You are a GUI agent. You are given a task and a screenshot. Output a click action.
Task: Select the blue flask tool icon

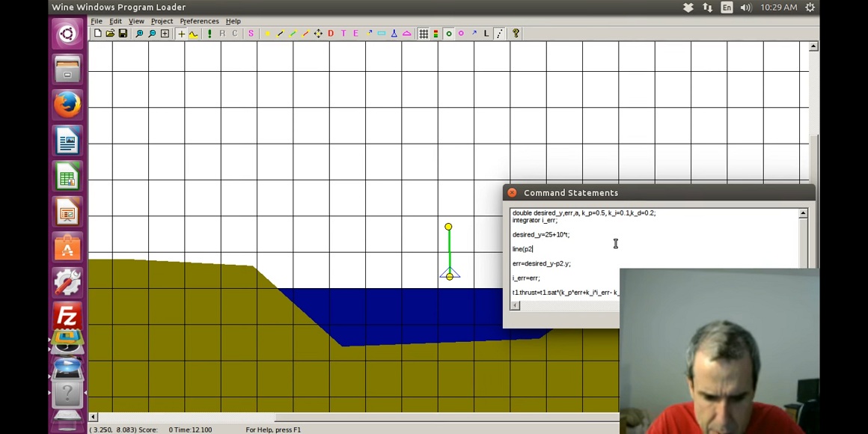click(394, 34)
